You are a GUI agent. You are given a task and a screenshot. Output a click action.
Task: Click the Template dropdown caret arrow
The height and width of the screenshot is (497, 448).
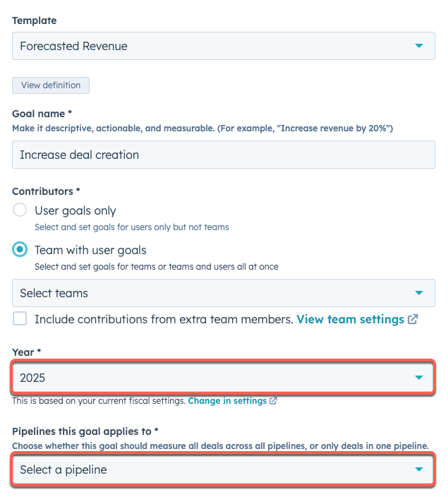[x=419, y=46]
